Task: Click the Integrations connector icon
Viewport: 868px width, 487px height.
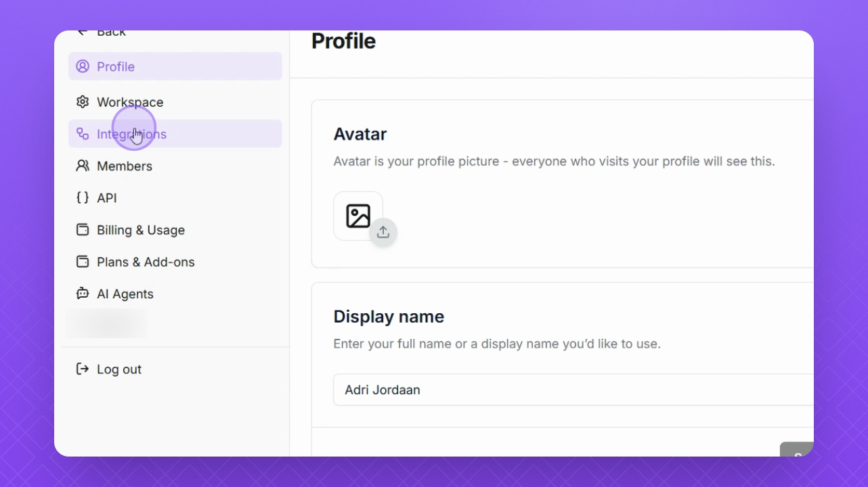Action: tap(83, 134)
